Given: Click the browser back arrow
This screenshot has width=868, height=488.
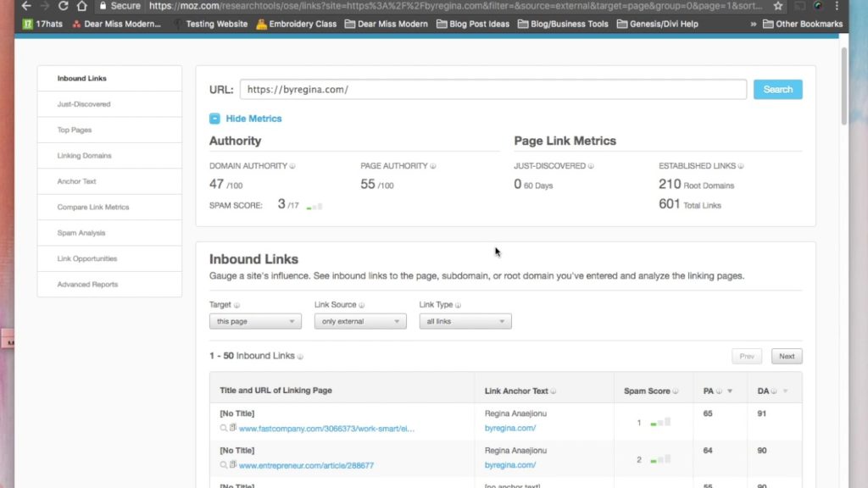Looking at the screenshot, I should 26,6.
